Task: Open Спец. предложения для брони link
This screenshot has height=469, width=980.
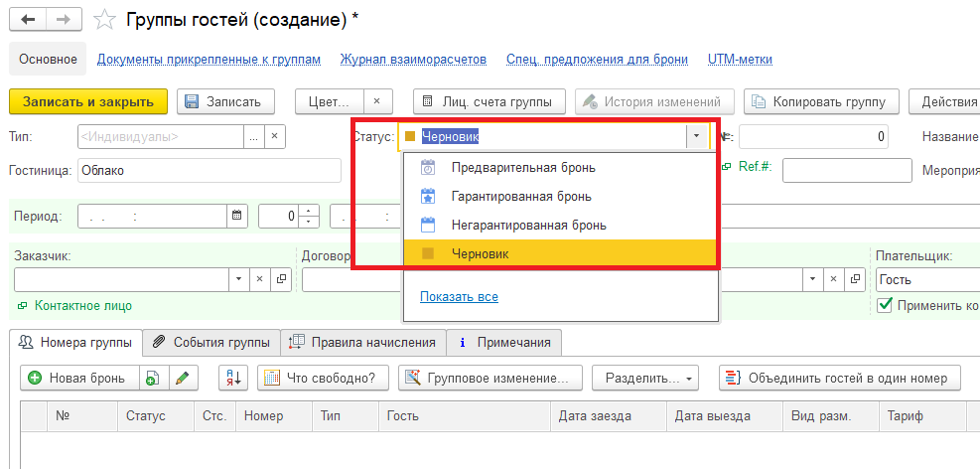Action: click(x=598, y=60)
